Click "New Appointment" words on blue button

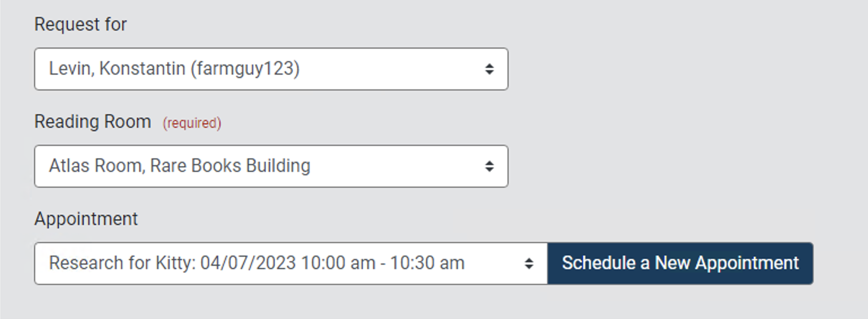pyautogui.click(x=727, y=263)
